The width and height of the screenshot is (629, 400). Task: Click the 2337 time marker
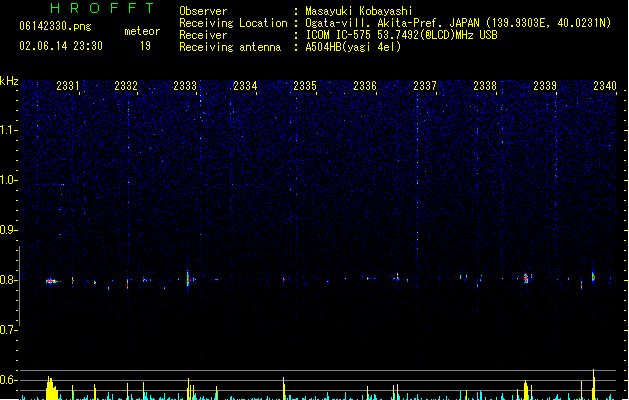point(425,86)
